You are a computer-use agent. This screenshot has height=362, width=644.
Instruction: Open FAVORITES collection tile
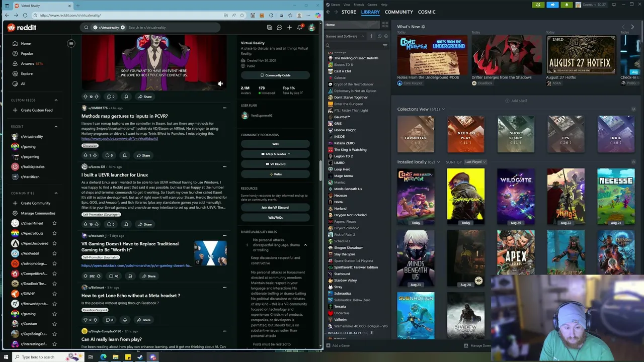[416, 134]
